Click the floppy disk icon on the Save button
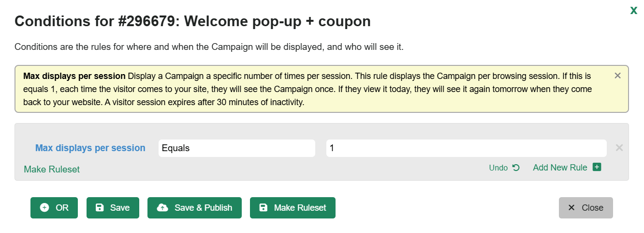This screenshot has height=233, width=644. point(100,208)
